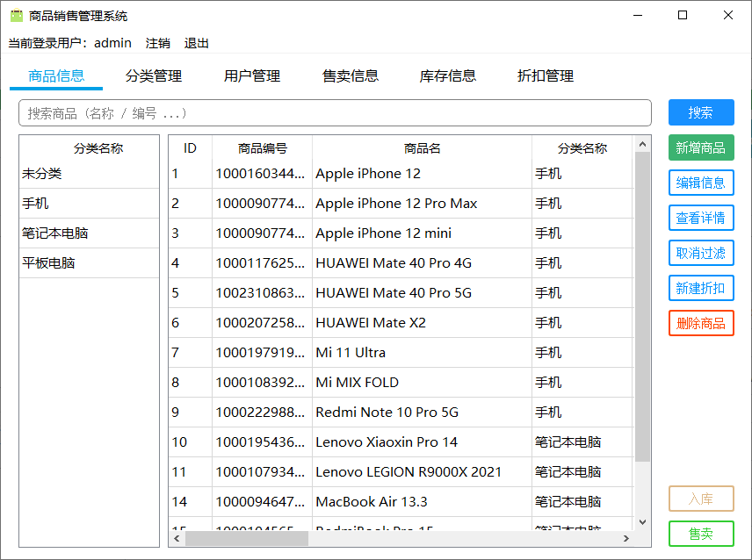
Task: Click the ID 10 cell
Action: tap(190, 442)
